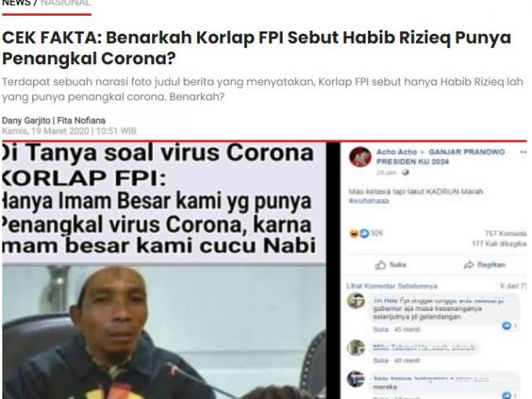The width and height of the screenshot is (532, 399).
Task: Click the 177 Kali dibagikan count
Action: tap(499, 244)
